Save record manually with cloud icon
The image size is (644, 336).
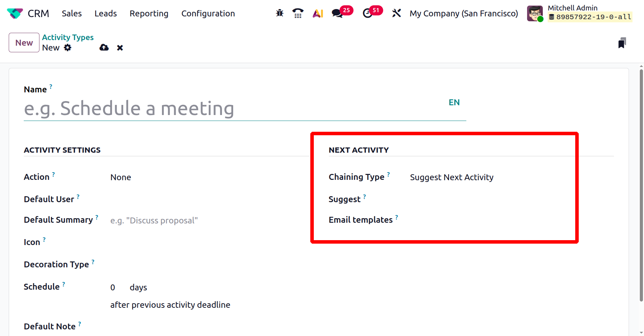[104, 48]
